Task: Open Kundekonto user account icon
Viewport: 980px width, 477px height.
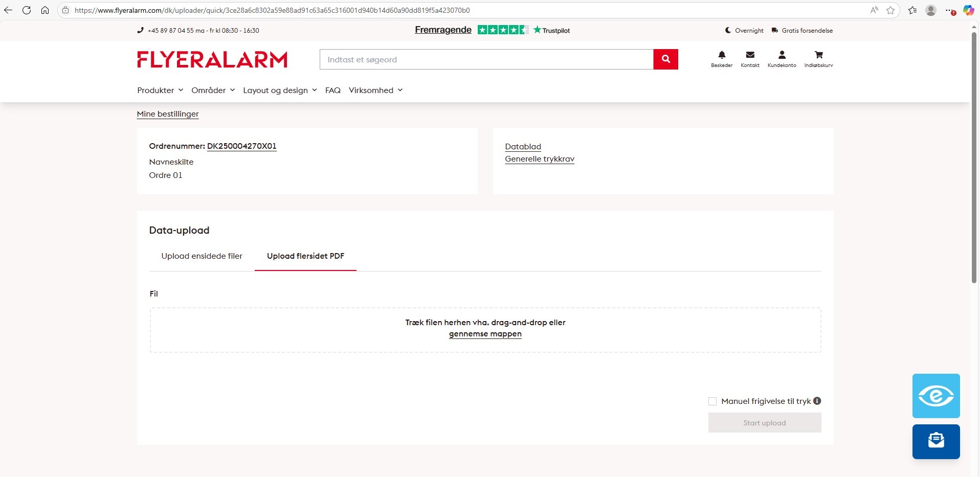Action: 782,55
